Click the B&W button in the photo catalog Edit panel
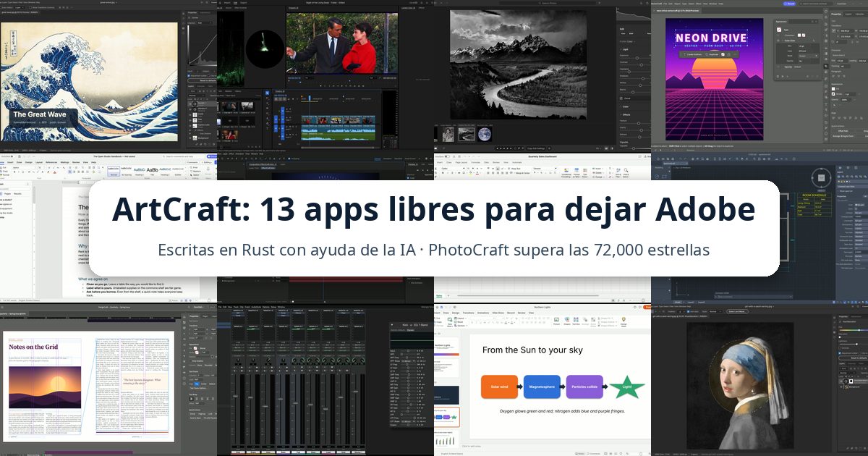This screenshot has height=456, width=868. pos(631,33)
